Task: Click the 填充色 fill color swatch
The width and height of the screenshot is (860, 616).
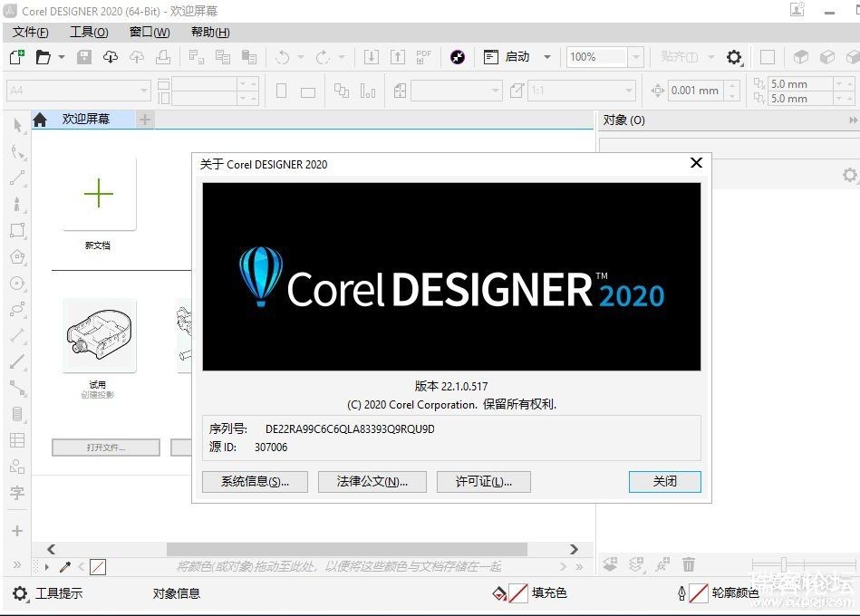Action: (517, 593)
